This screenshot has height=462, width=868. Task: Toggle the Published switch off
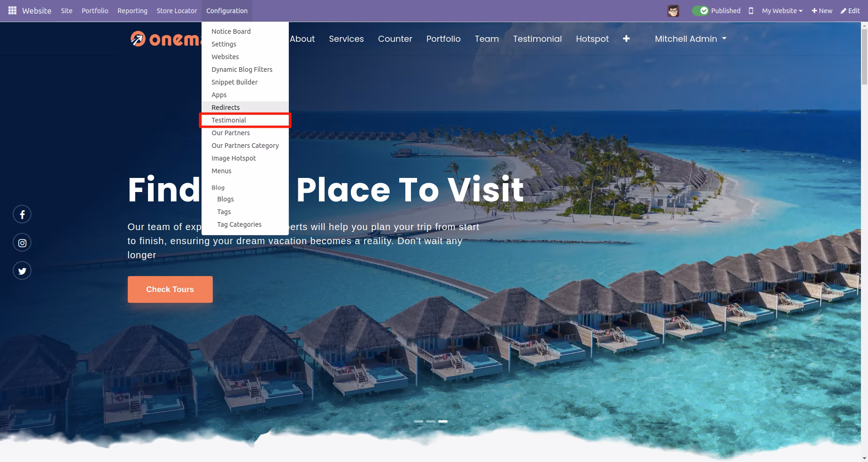(700, 11)
